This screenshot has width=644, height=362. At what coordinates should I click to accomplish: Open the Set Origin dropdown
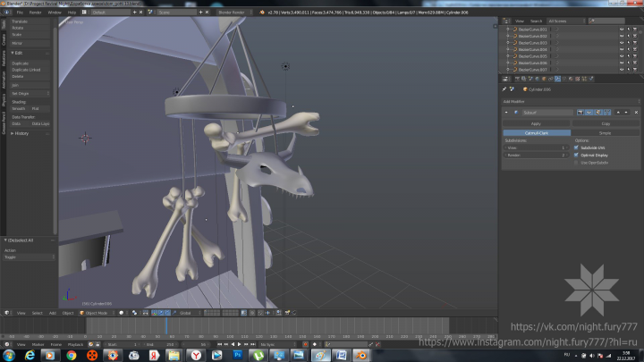(30, 94)
